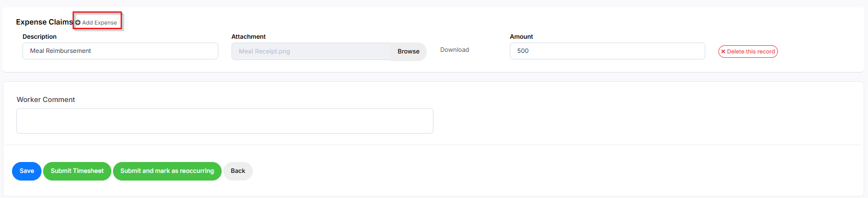Image resolution: width=868 pixels, height=198 pixels.
Task: Select the Expense Claims heading
Action: pyautogui.click(x=44, y=22)
